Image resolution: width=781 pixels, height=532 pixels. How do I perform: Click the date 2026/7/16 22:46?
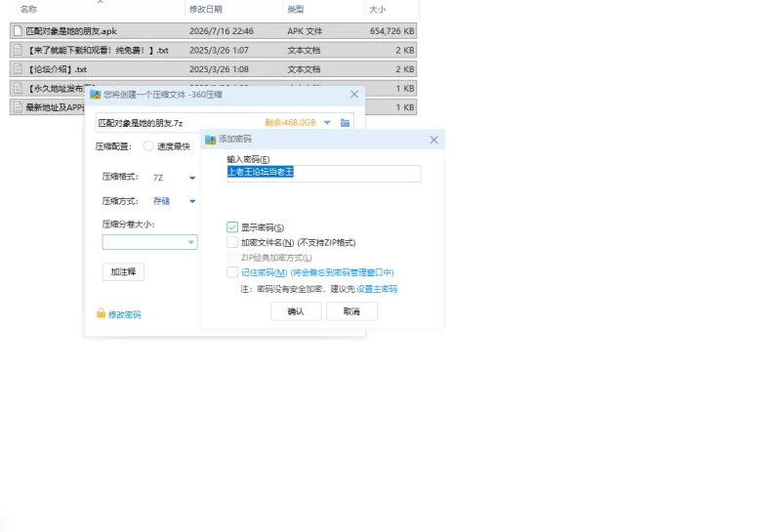(x=222, y=31)
